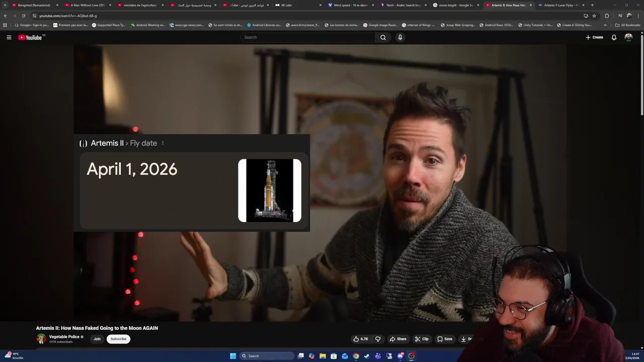Open the internet of things bookmark

pyautogui.click(x=419, y=25)
